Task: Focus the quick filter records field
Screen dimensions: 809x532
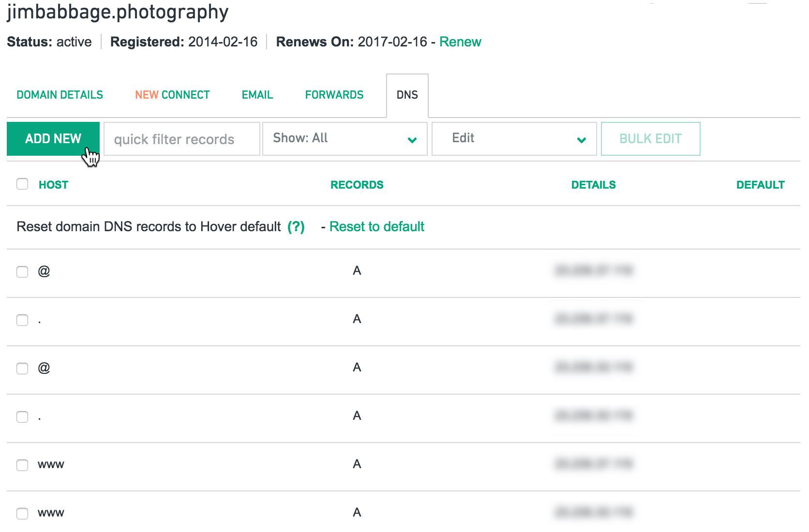Action: [x=182, y=139]
